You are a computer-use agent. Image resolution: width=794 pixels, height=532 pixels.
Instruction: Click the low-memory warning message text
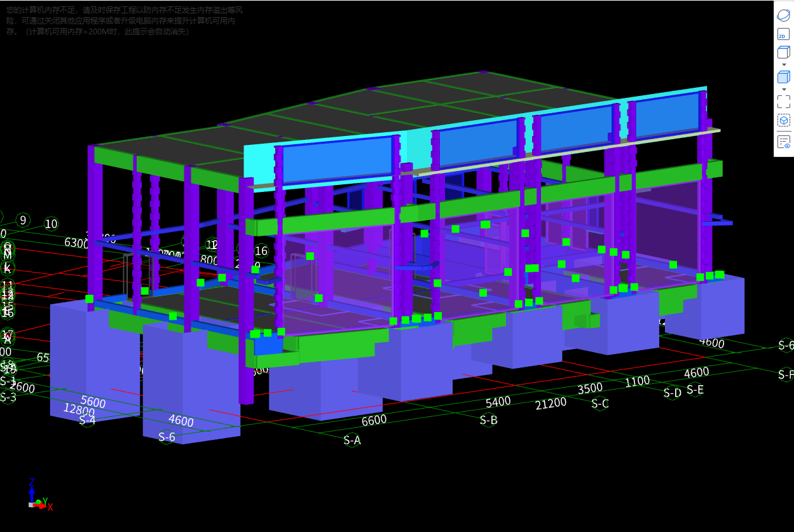coord(125,21)
